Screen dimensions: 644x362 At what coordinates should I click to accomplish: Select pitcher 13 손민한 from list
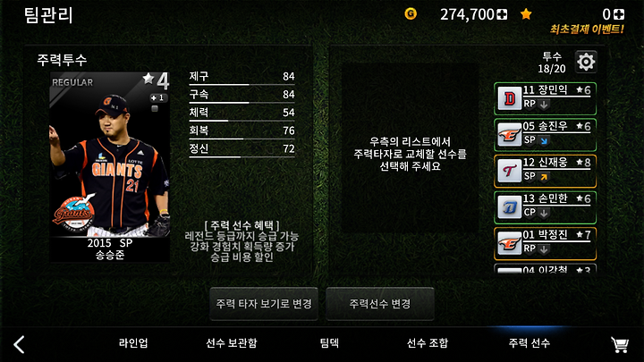tap(545, 207)
